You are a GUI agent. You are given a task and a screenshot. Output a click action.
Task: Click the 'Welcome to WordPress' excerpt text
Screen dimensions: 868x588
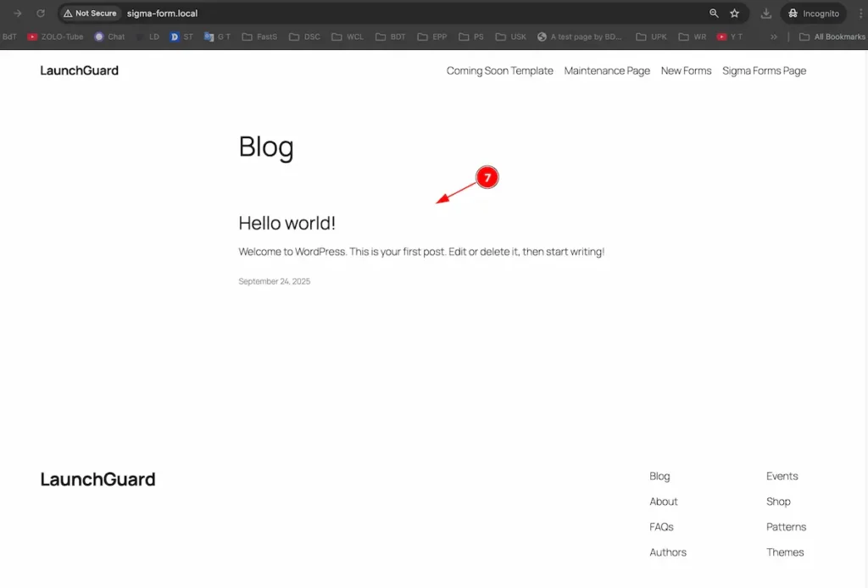[421, 252]
